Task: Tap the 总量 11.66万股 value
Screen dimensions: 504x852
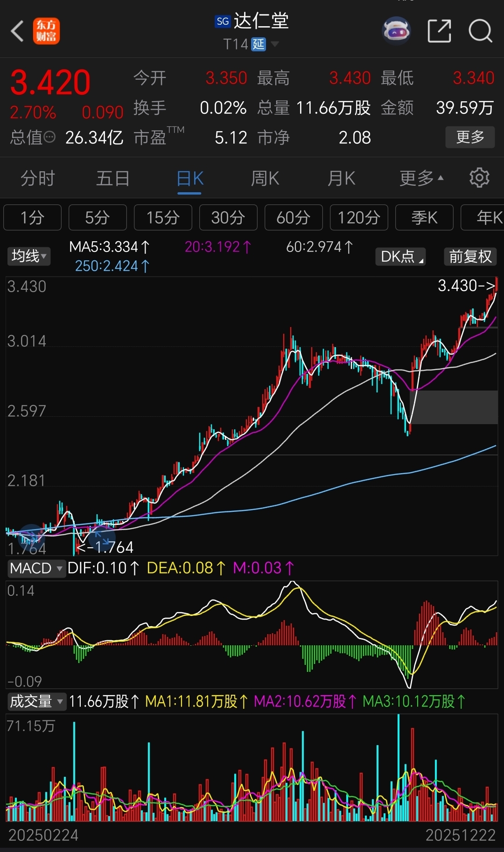Action: [x=333, y=108]
